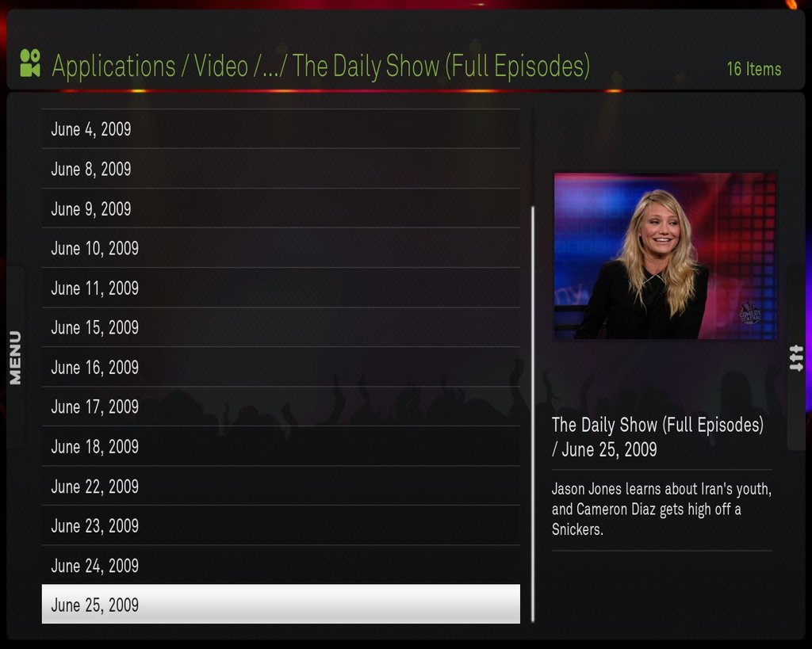
Task: Select the June 22, 2009 episode
Action: point(281,487)
